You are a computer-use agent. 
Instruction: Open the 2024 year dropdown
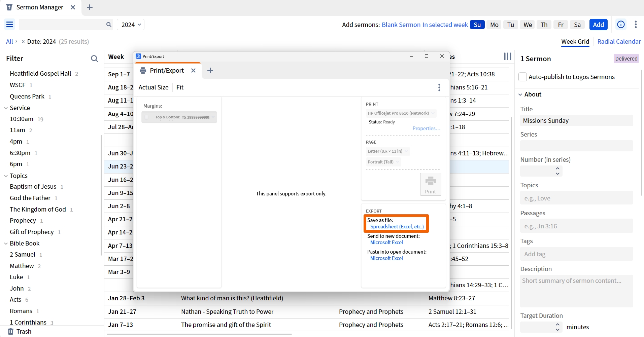click(131, 25)
